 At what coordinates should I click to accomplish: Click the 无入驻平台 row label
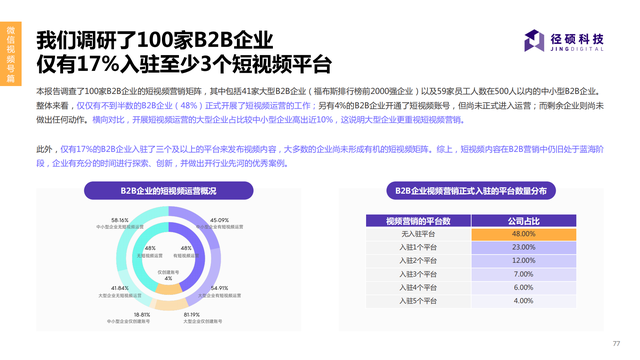click(418, 234)
